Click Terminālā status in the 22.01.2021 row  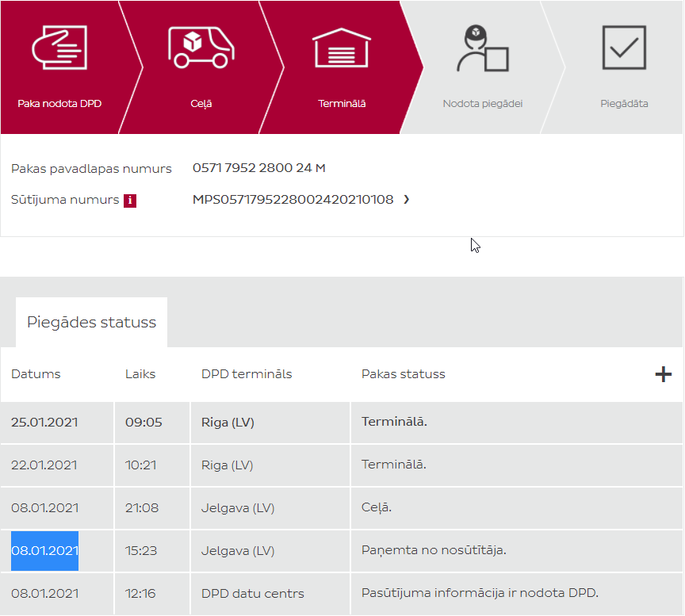click(393, 465)
